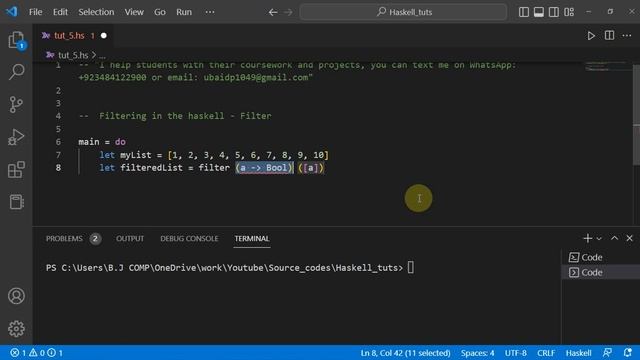Open the Accounts icon
Screen dimensions: 640x360
(16, 296)
